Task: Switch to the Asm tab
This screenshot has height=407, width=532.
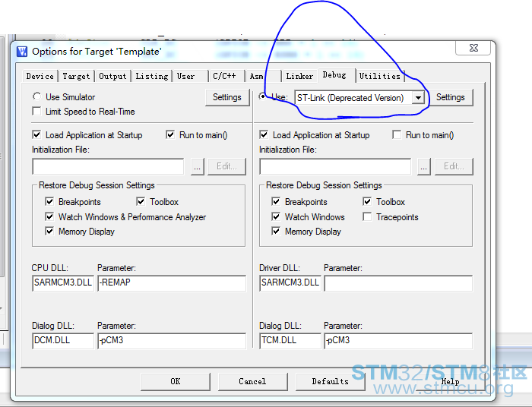Action: pyautogui.click(x=257, y=76)
